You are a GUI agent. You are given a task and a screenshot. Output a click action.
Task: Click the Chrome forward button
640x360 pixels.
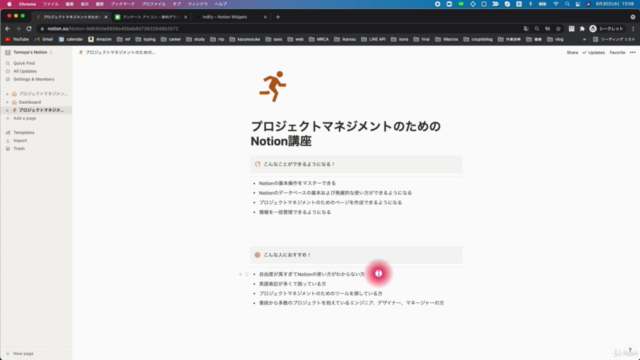coord(18,29)
